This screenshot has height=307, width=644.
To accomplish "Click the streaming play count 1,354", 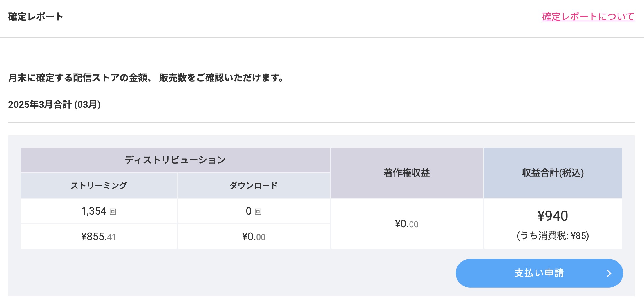I will [x=94, y=211].
